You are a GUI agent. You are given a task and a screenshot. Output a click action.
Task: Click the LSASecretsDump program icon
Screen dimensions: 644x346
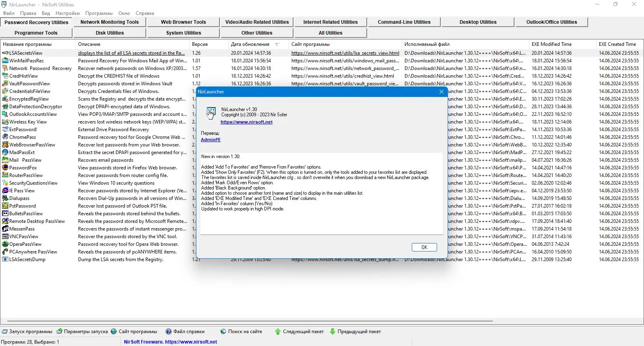coord(5,259)
